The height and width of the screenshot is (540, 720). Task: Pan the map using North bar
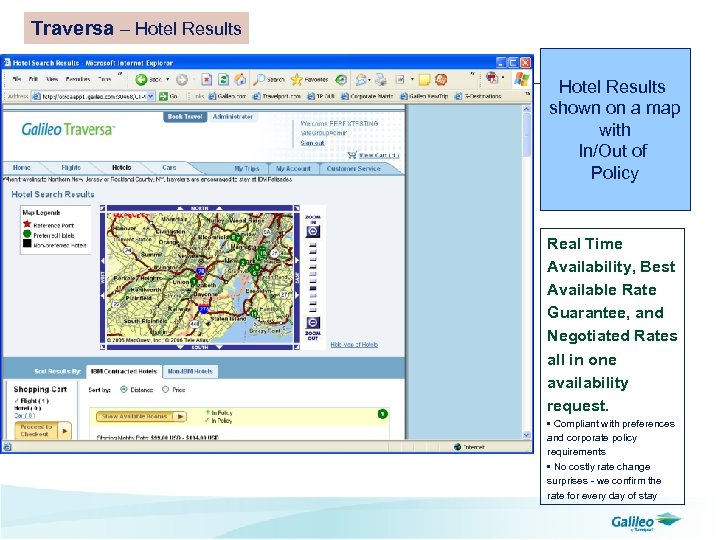[x=200, y=208]
